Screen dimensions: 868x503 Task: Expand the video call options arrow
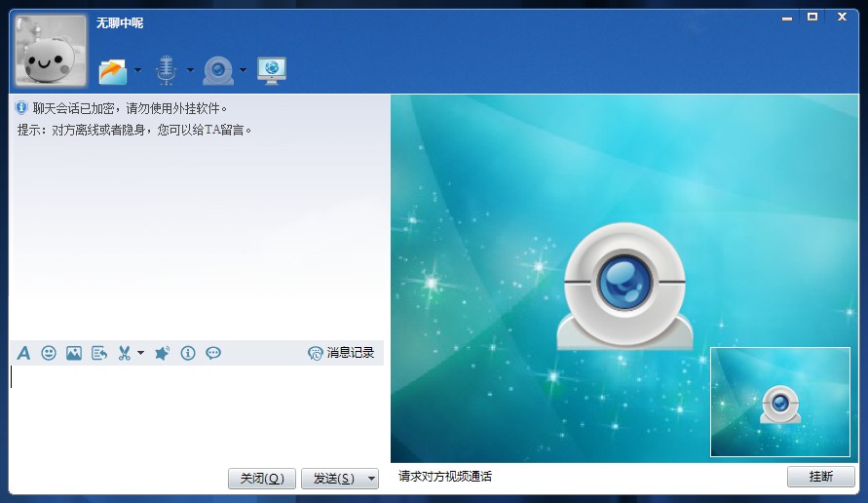[243, 70]
